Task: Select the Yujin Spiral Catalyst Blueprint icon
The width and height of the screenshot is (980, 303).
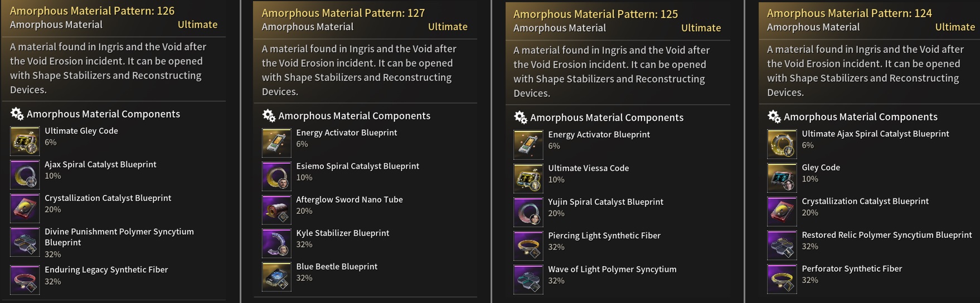Action: tap(528, 212)
